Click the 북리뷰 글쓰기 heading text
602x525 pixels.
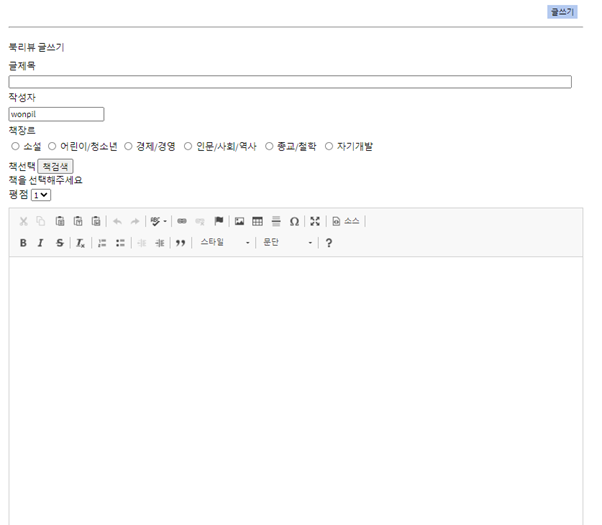click(36, 47)
